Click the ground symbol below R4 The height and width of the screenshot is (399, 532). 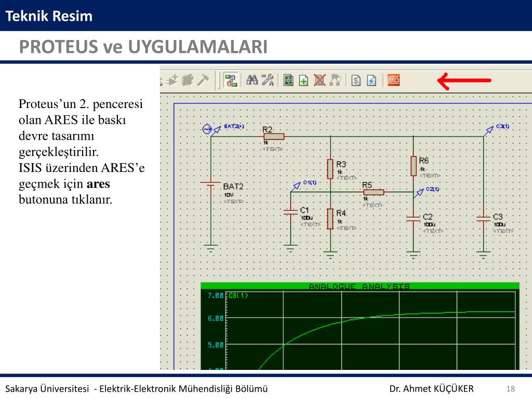pos(330,255)
